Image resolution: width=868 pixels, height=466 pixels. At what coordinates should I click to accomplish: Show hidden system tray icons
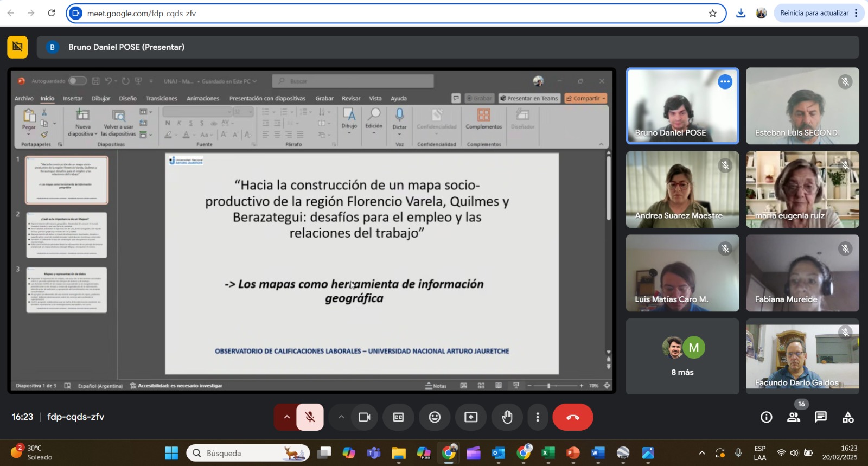pos(701,453)
